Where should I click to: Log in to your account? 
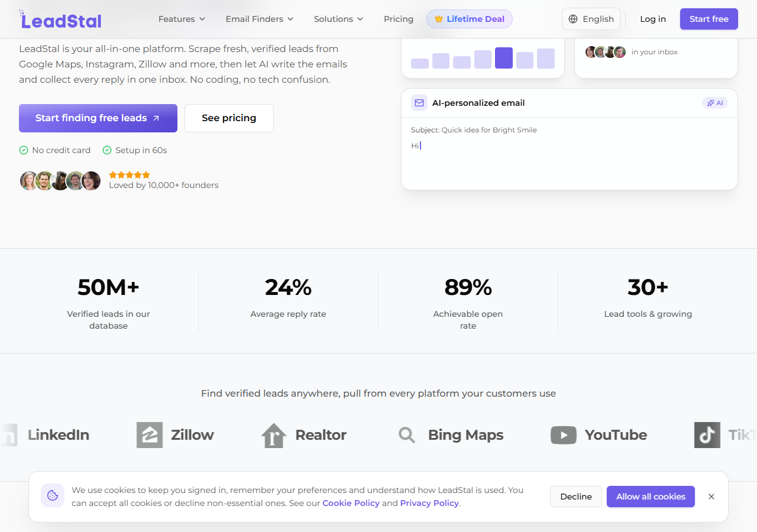click(653, 19)
